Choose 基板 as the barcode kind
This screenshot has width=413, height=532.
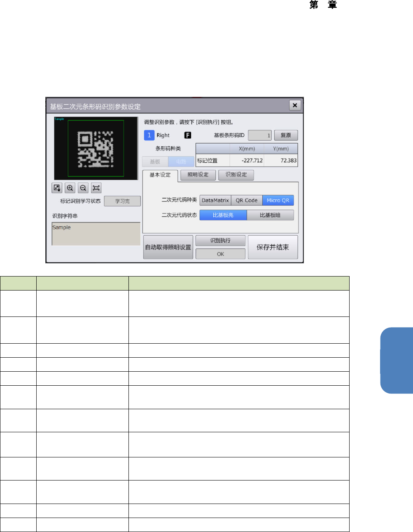pyautogui.click(x=155, y=162)
